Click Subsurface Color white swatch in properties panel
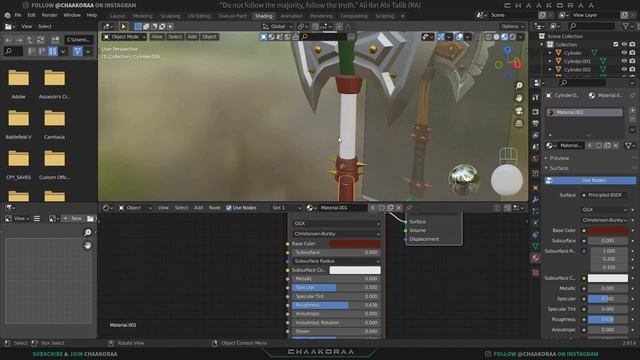This screenshot has width=640, height=360. [x=608, y=278]
